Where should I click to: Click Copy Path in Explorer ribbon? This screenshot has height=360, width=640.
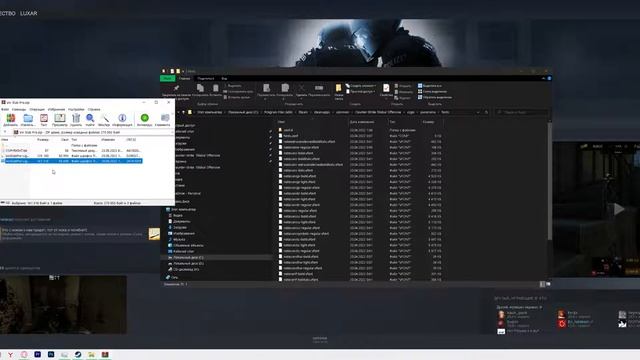coord(238,91)
